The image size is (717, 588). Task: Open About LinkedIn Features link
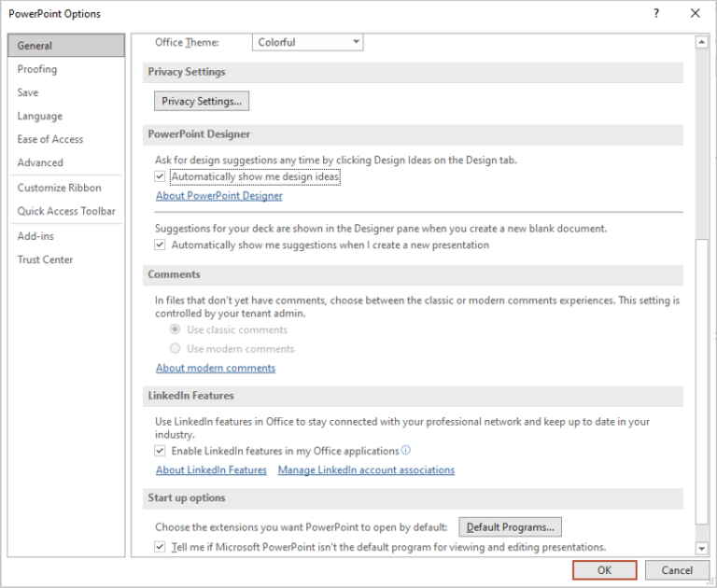tap(211, 470)
